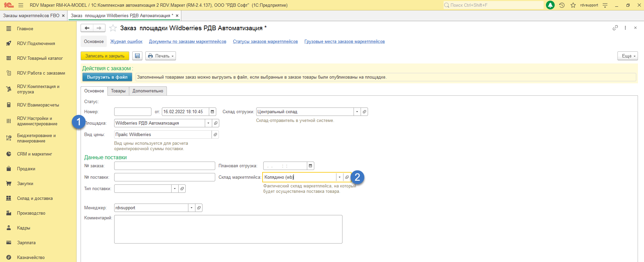Image resolution: width=644 pixels, height=262 pixels.
Task: Open the Вид цены reference icon
Action: (215, 135)
